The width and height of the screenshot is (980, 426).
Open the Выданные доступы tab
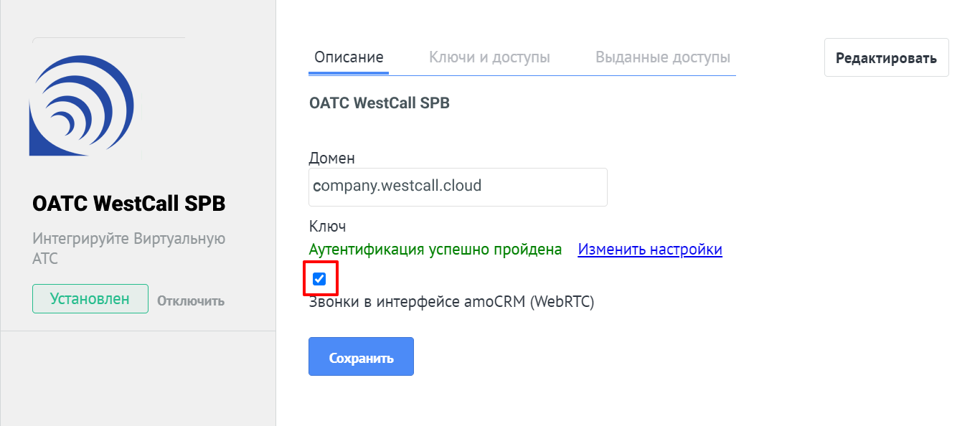pos(663,57)
